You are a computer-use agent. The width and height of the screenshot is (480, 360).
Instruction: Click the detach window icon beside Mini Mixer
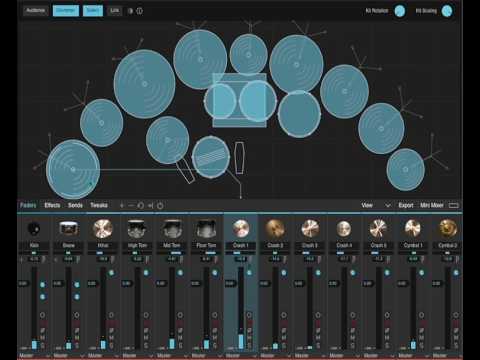[454, 205]
